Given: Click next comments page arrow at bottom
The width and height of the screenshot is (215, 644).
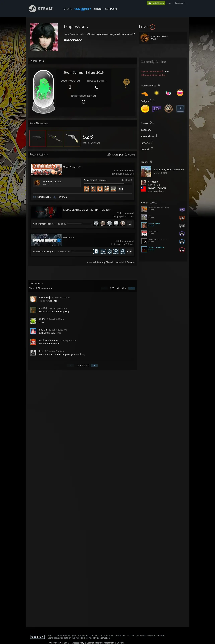Looking at the screenshot, I should click(94, 365).
